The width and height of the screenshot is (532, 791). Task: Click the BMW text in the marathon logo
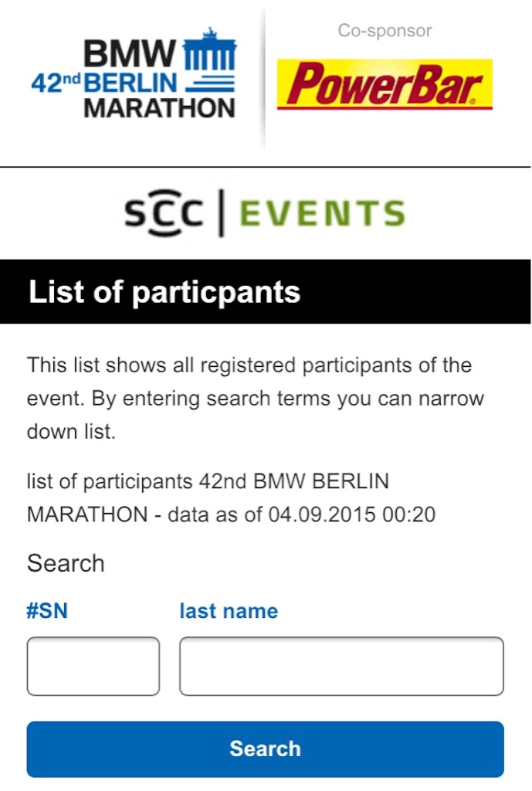[130, 53]
